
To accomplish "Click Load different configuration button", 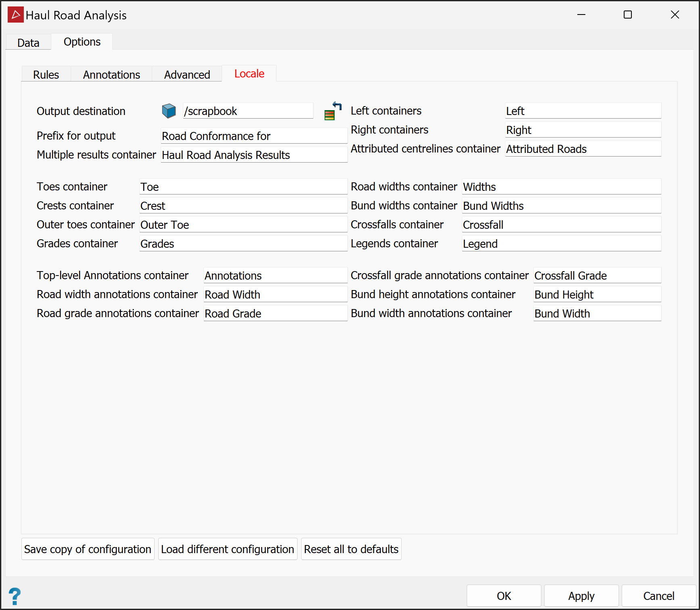I will [x=227, y=549].
